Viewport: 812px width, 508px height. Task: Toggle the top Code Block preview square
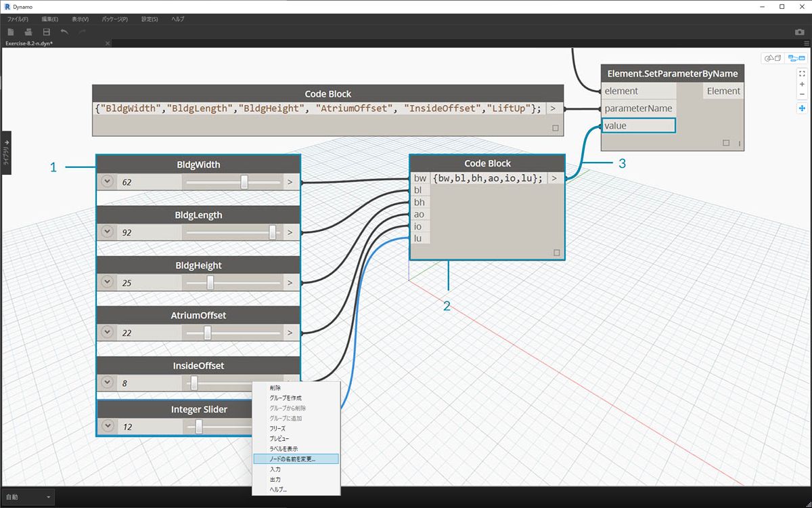[x=556, y=127]
